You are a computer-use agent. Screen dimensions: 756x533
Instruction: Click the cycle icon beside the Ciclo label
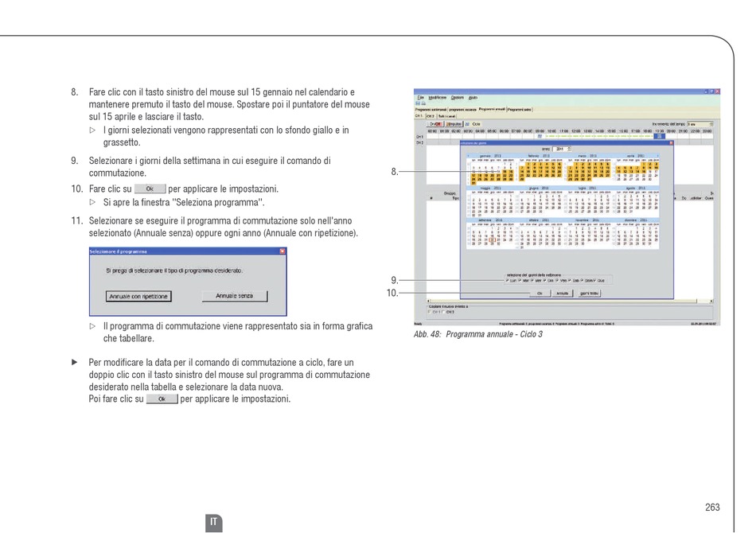coord(467,124)
